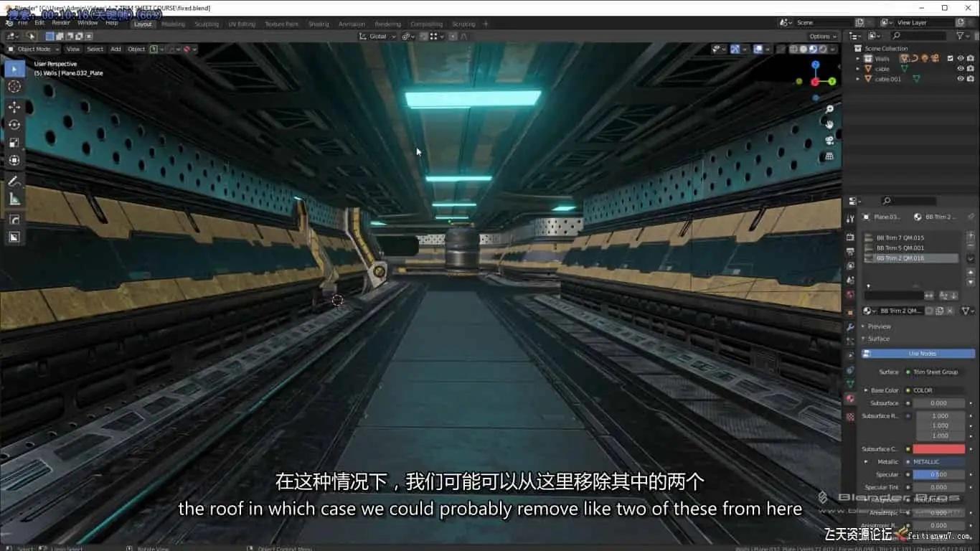Image resolution: width=980 pixels, height=551 pixels.
Task: Open the Global transform orientation dropdown
Action: pos(377,36)
